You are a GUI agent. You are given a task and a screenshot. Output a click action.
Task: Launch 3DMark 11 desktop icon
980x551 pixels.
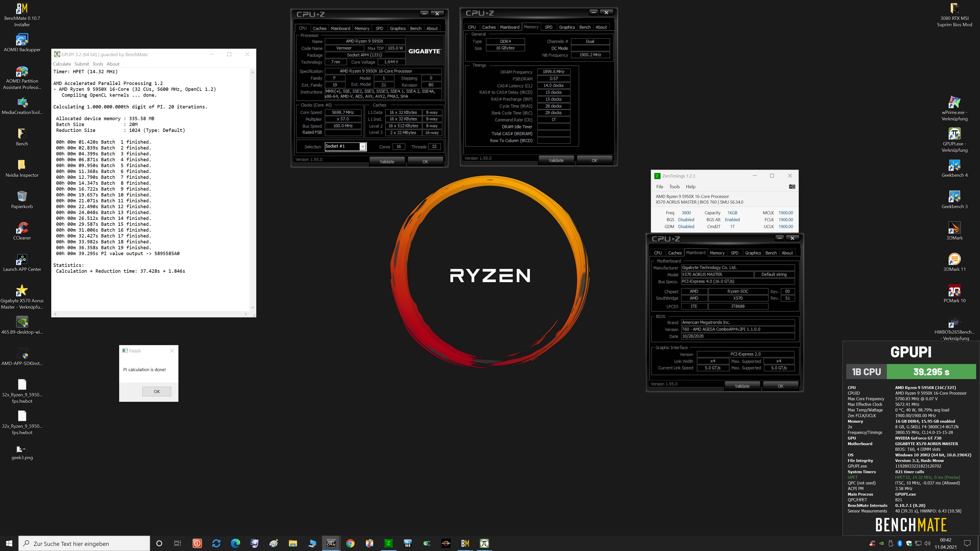(x=954, y=262)
